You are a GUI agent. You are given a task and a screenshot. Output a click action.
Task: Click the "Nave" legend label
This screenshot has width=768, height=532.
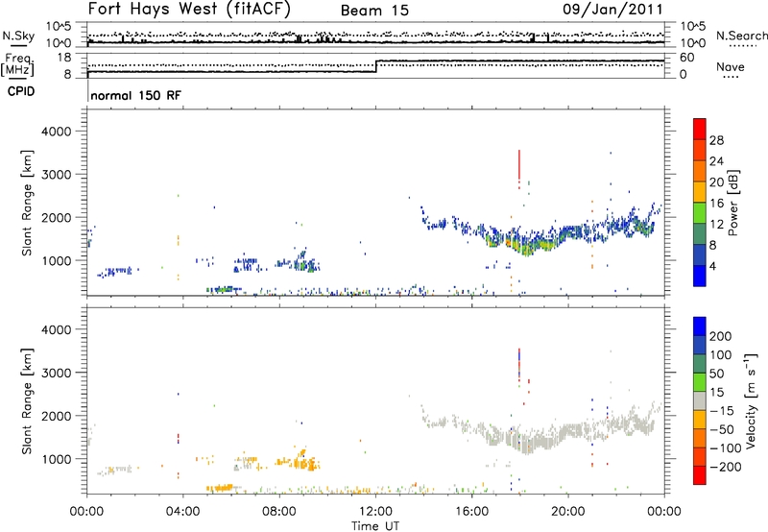pos(731,67)
